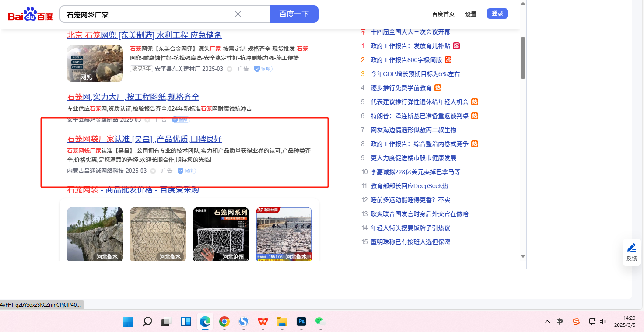Expand the arrow beside 内蒙古昌迎诚网络科技 2025-03

153,171
